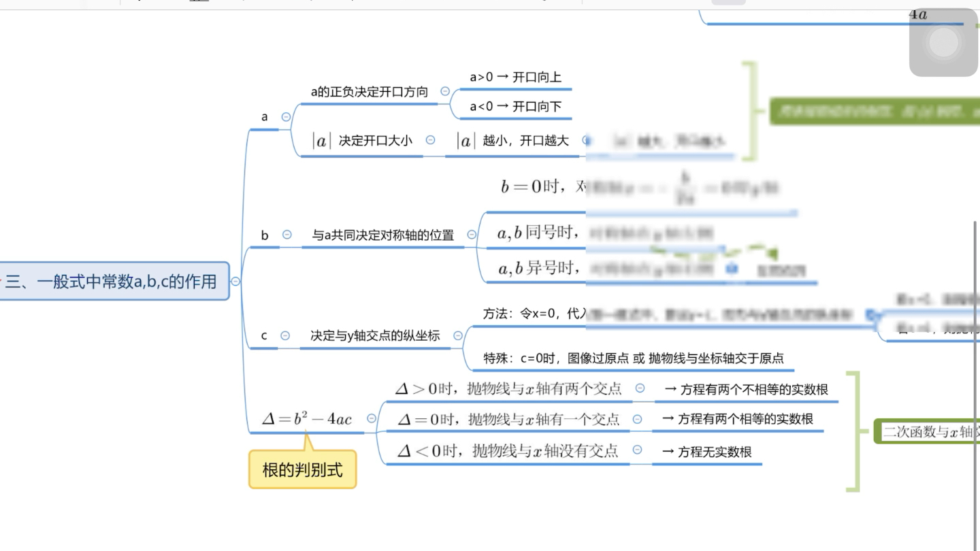Viewport: 980px width, 551px height.
Task: Select node a>0 → 开口向上
Action: (x=516, y=78)
